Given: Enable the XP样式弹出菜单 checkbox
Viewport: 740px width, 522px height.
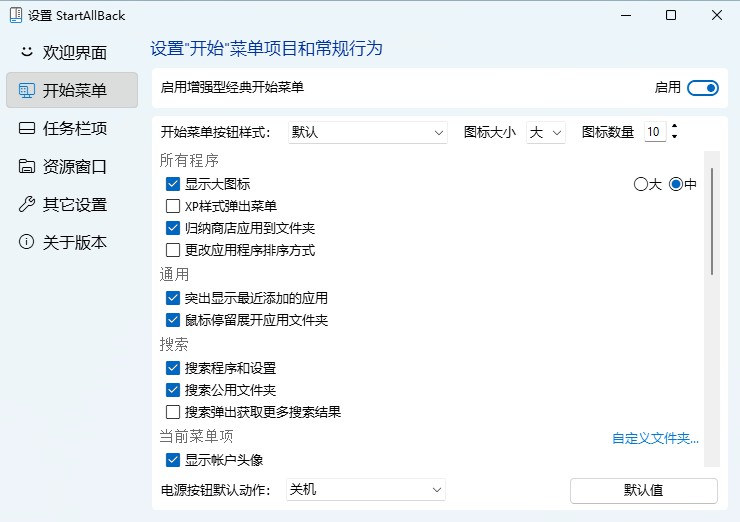Looking at the screenshot, I should (173, 206).
